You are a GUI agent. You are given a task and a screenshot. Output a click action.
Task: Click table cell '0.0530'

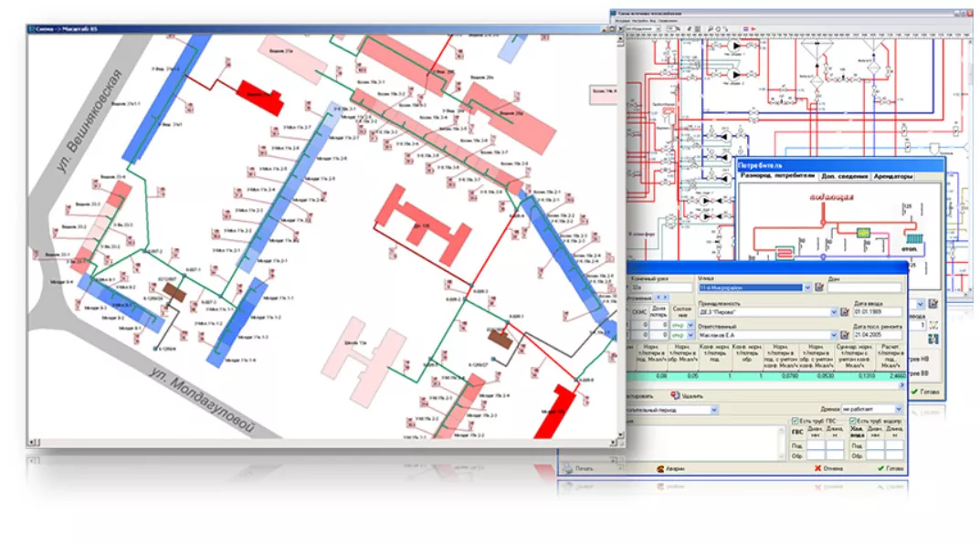[826, 376]
